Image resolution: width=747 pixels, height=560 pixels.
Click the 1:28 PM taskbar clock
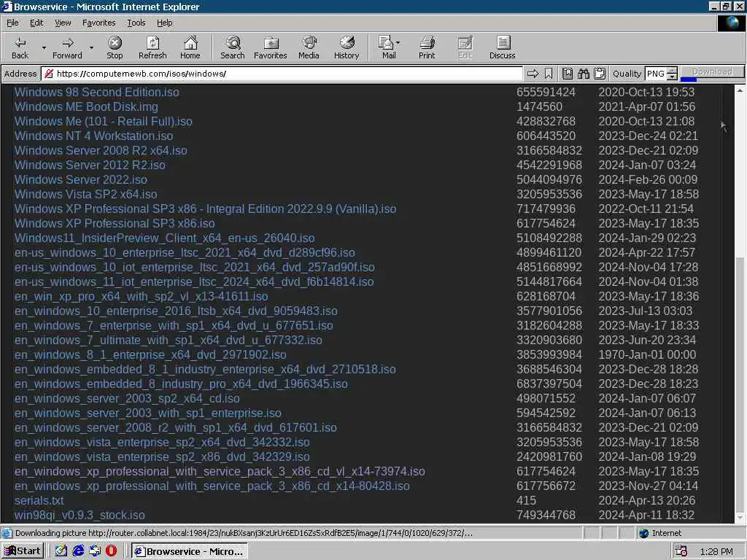pyautogui.click(x=716, y=551)
